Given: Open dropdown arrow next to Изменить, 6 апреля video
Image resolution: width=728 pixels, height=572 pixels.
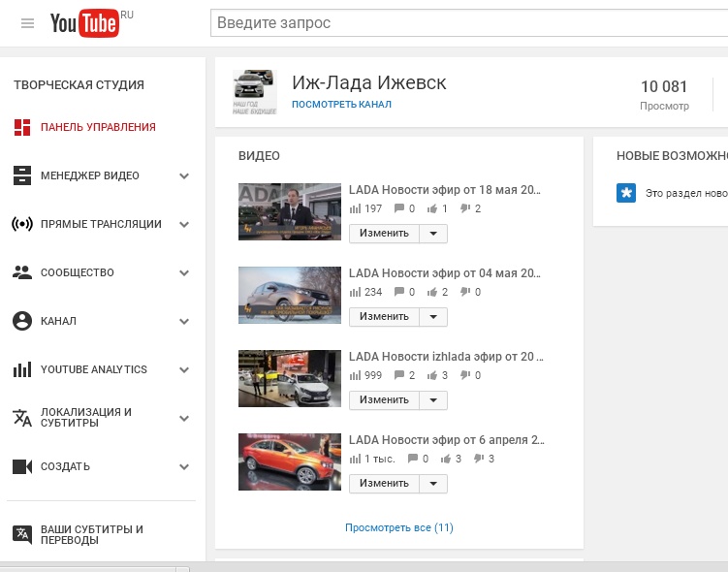Looking at the screenshot, I should point(433,484).
